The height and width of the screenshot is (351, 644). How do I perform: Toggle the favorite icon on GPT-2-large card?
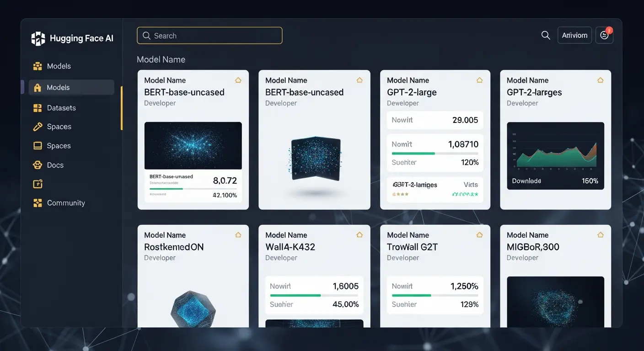click(479, 80)
